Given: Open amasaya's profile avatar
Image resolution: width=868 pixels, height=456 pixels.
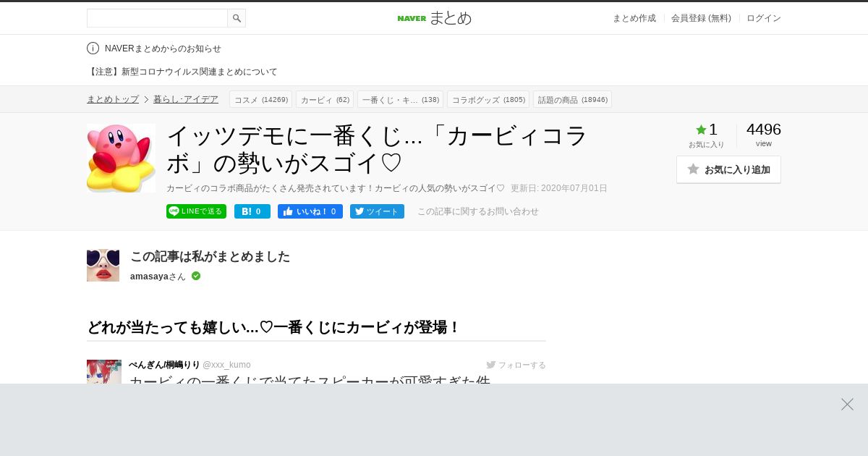Looking at the screenshot, I should click(103, 265).
